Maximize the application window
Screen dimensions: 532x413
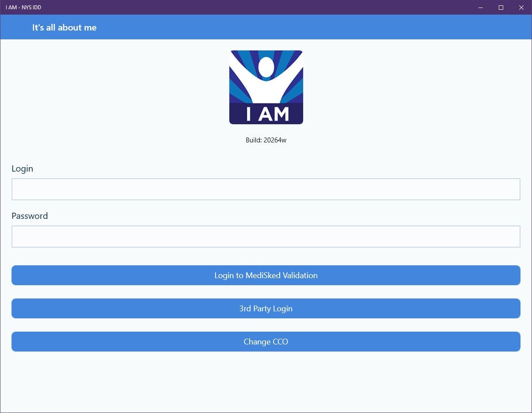click(501, 8)
